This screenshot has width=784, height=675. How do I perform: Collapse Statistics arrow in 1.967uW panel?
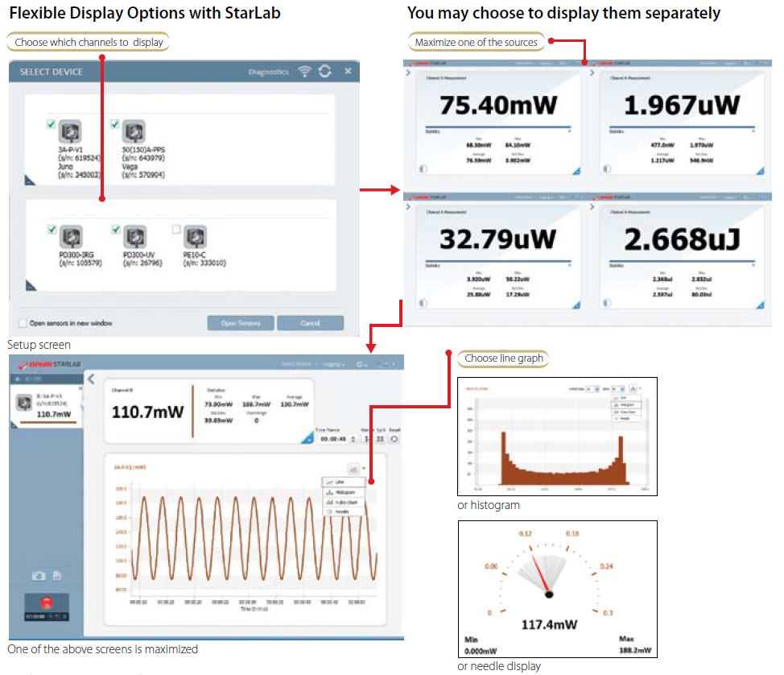753,130
